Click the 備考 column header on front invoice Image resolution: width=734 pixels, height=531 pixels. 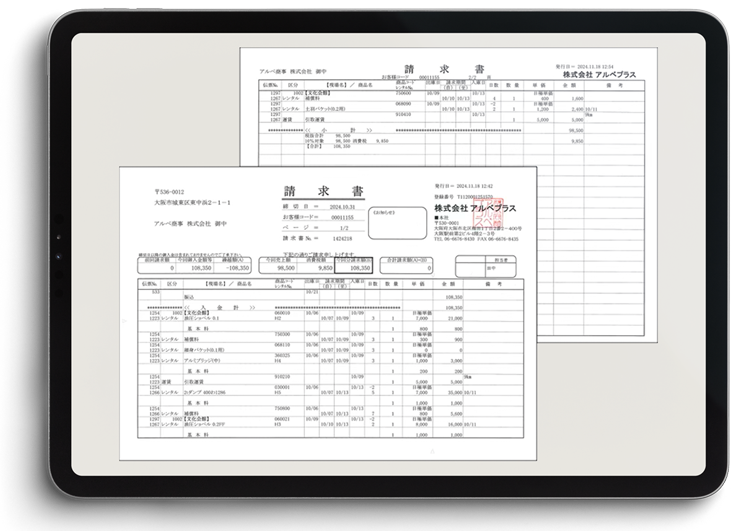pos(494,284)
